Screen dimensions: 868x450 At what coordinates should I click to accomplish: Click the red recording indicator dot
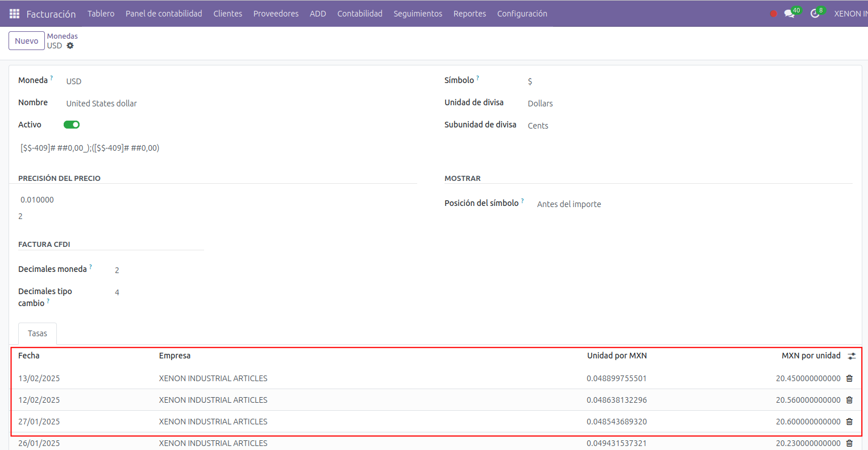(x=773, y=14)
